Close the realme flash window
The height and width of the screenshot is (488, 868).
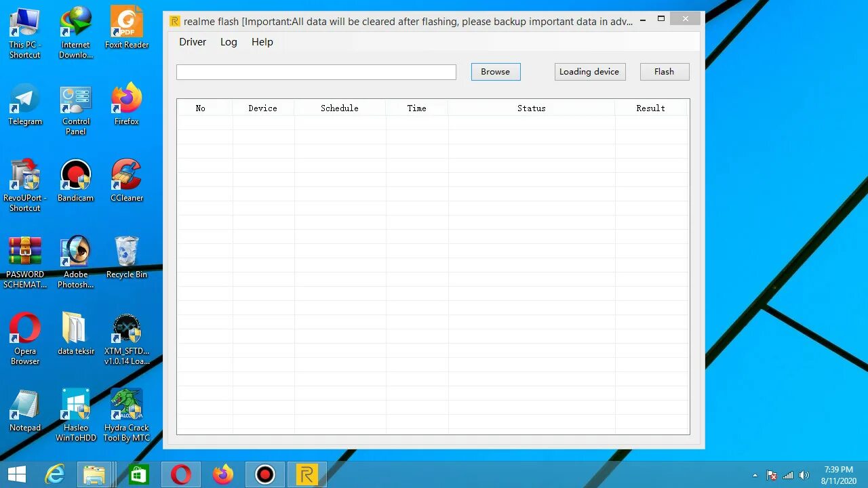pos(686,19)
